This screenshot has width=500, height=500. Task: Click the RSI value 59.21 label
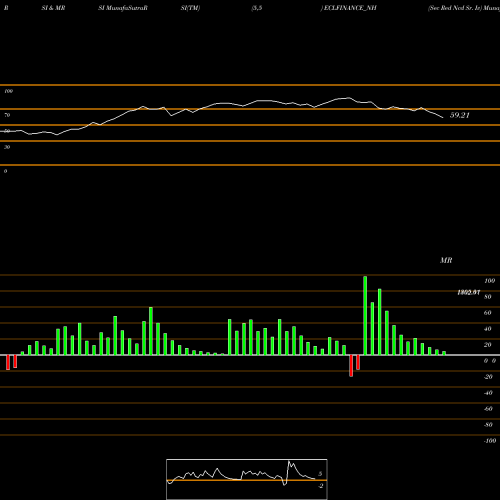[x=460, y=115]
